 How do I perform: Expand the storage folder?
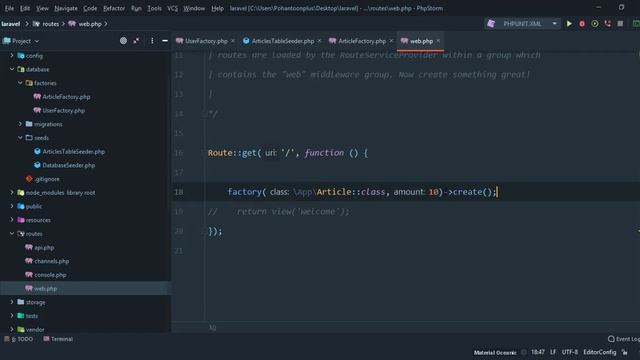pyautogui.click(x=11, y=302)
